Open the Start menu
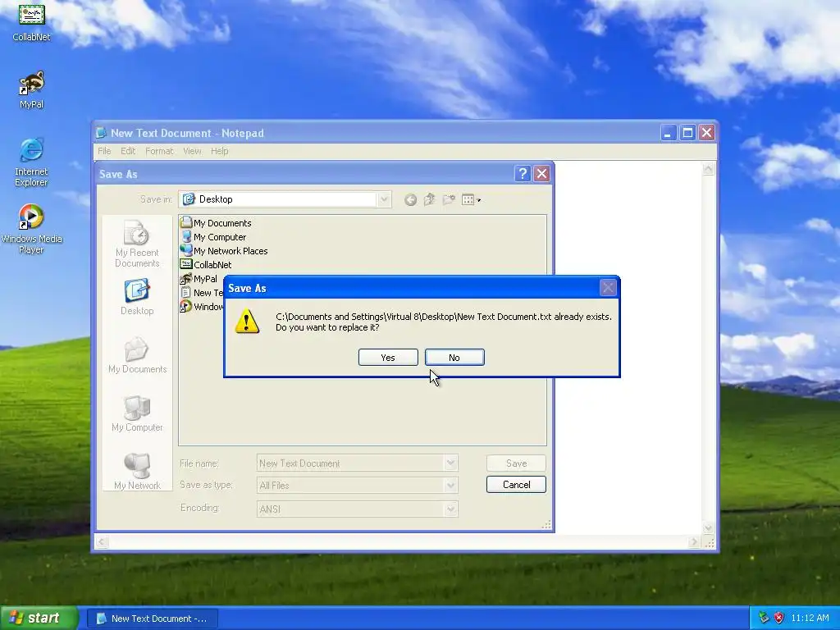The image size is (840, 630). click(39, 618)
